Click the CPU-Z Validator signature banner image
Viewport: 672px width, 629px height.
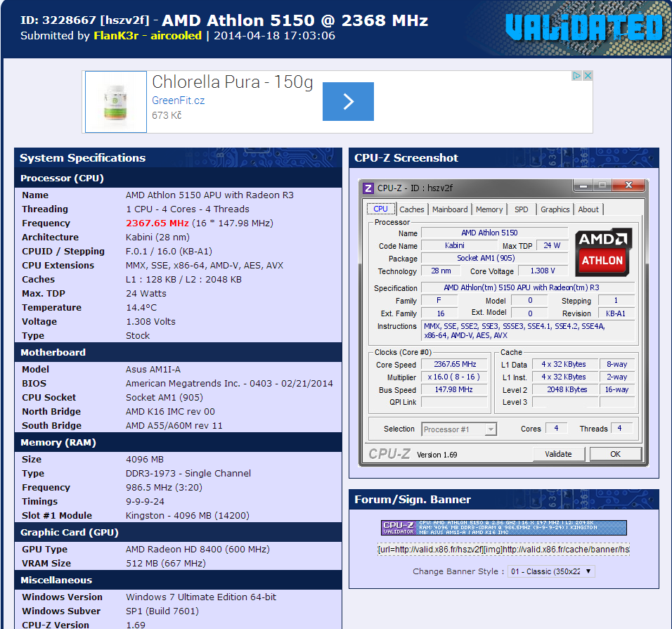503,528
